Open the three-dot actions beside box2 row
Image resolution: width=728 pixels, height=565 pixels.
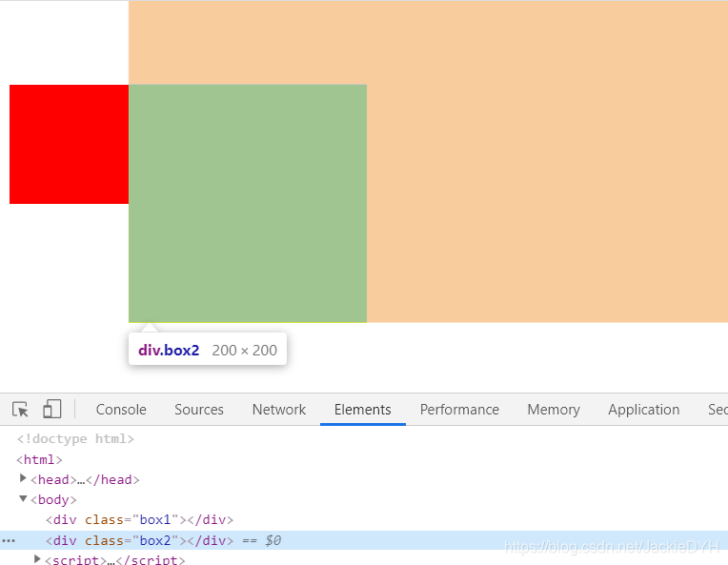[x=9, y=541]
